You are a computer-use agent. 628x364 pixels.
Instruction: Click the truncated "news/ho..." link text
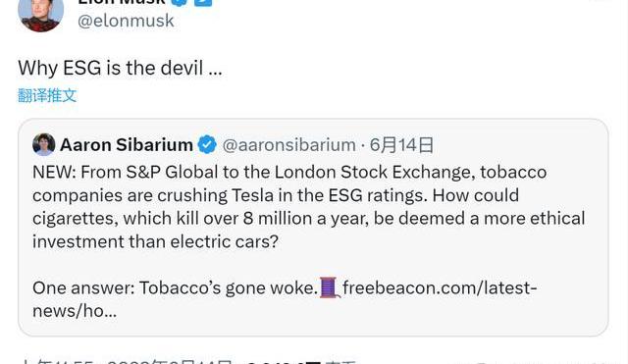[75, 311]
